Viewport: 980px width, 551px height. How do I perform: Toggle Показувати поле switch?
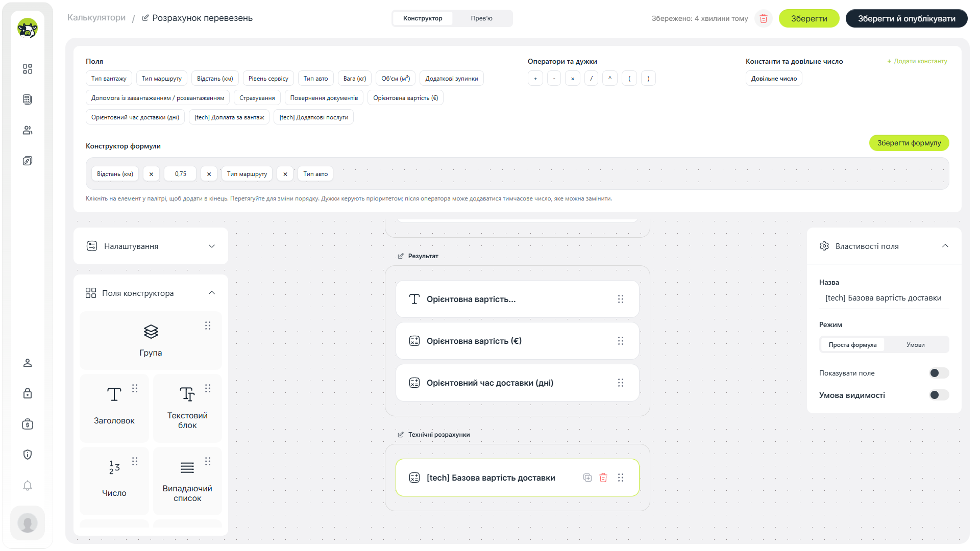[x=939, y=373]
